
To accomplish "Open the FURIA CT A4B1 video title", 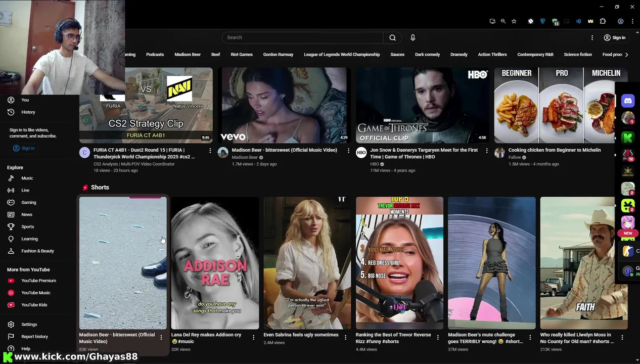I will coord(144,153).
